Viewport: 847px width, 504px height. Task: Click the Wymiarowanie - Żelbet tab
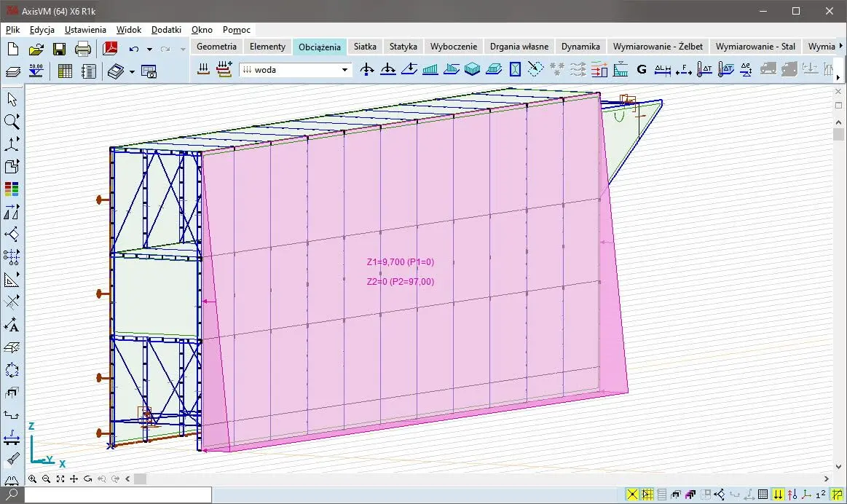pos(658,47)
